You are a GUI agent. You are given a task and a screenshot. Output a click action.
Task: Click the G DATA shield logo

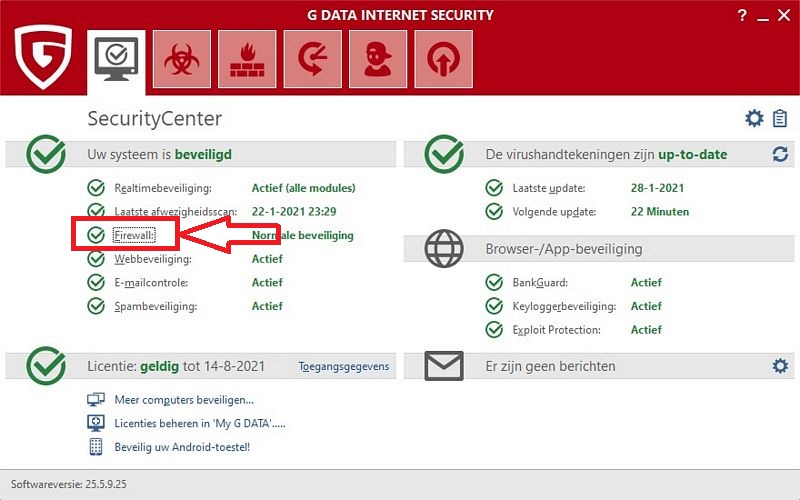pyautogui.click(x=43, y=57)
